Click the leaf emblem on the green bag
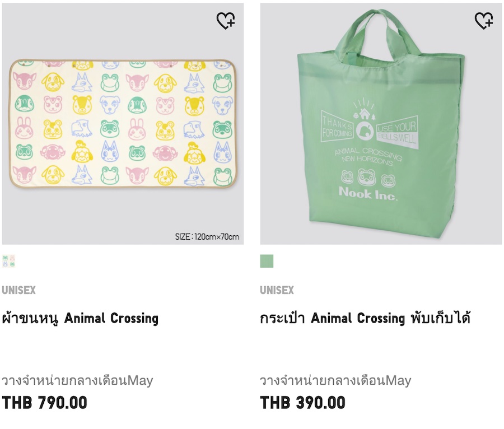The image size is (504, 429). 365,131
